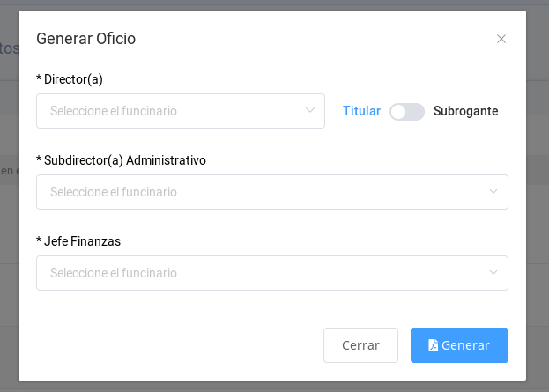
Task: Click the PDF file icon on Generar
Action: click(434, 345)
